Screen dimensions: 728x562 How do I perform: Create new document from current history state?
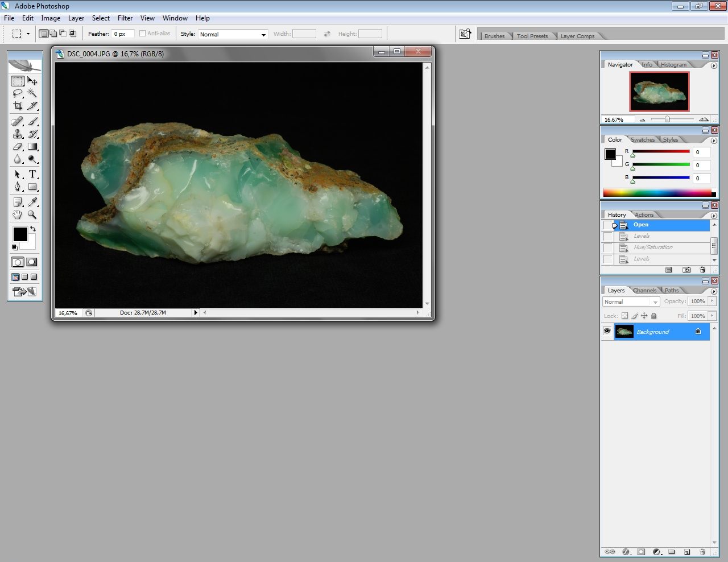(669, 270)
